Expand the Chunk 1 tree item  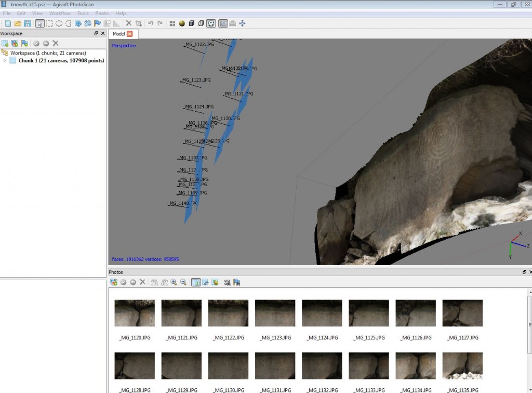pyautogui.click(x=5, y=60)
